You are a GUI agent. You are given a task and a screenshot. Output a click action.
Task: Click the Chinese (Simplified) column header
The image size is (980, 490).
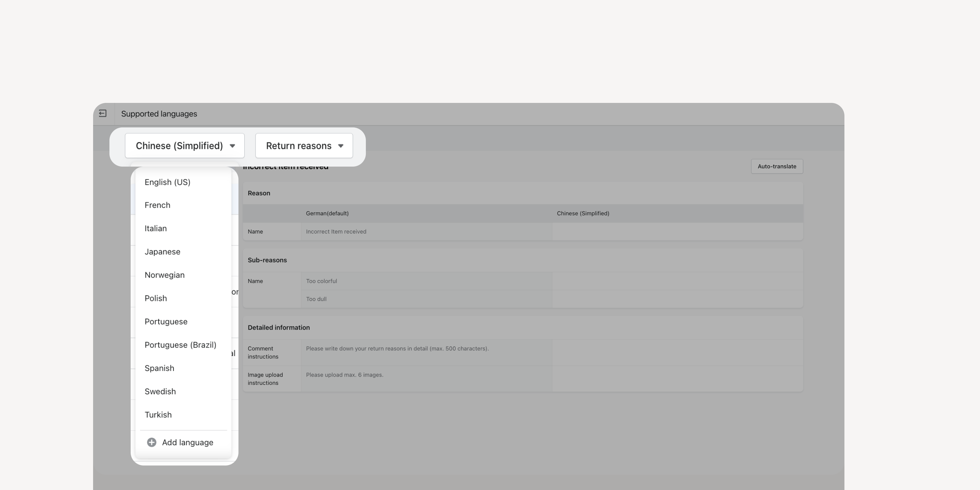click(x=583, y=213)
